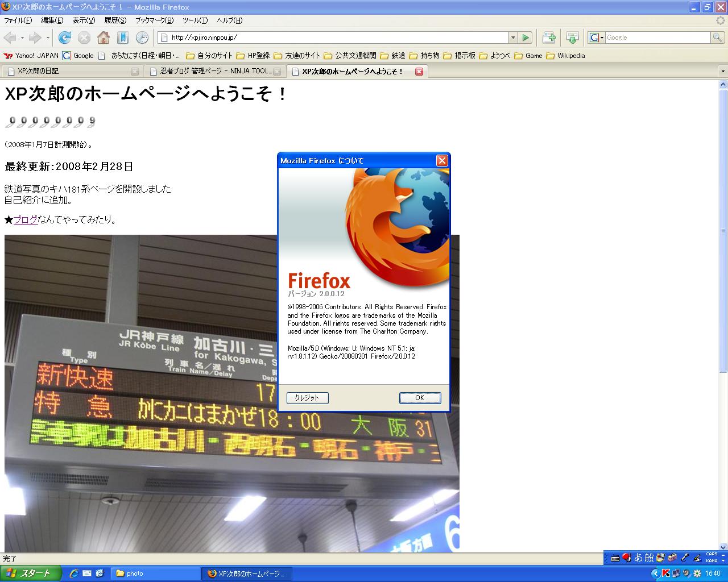728x582 pixels.
Task: Click the page vertical scrollbar thumb
Action: (723, 230)
